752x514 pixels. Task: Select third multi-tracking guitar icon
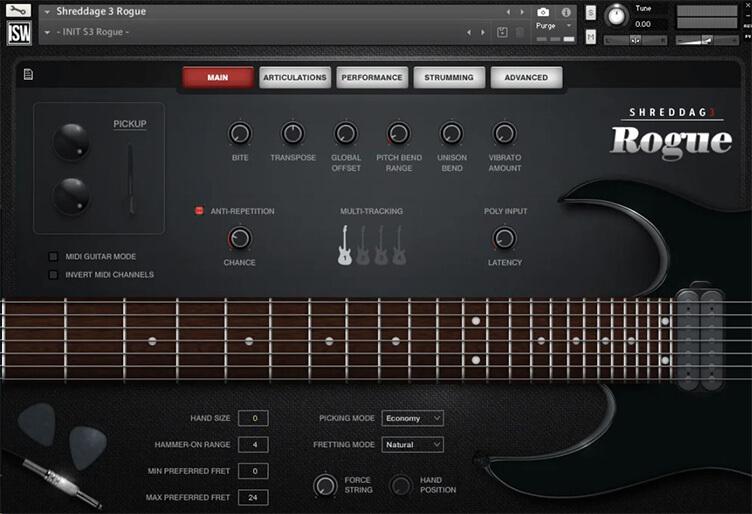pyautogui.click(x=381, y=245)
